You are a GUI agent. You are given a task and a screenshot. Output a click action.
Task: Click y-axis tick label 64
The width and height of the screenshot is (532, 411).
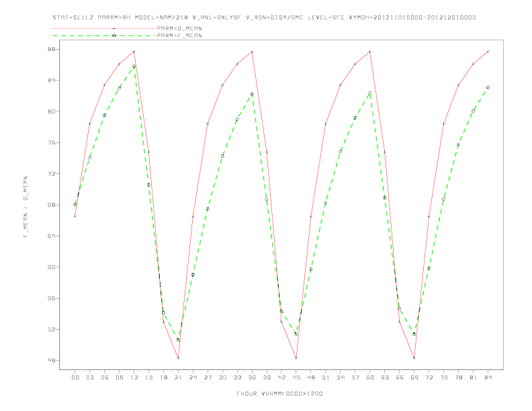coord(51,236)
